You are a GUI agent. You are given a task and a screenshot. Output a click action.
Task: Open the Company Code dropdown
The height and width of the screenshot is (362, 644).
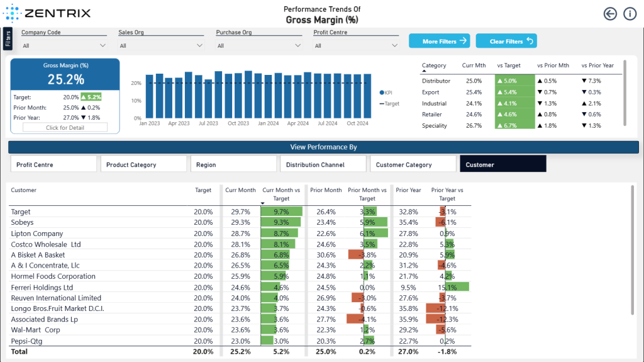(x=64, y=46)
